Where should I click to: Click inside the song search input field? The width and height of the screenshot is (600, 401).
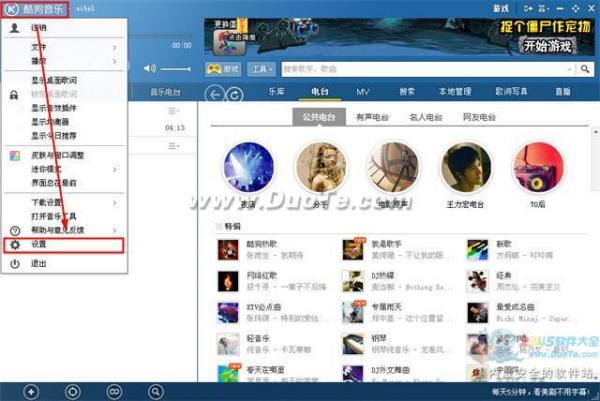click(423, 69)
